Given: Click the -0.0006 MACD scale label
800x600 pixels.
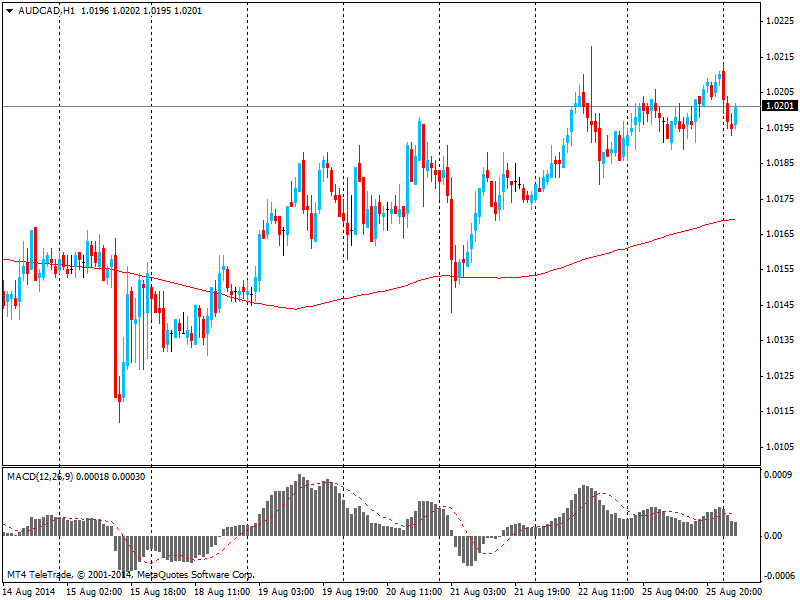Looking at the screenshot, I should pos(777,575).
